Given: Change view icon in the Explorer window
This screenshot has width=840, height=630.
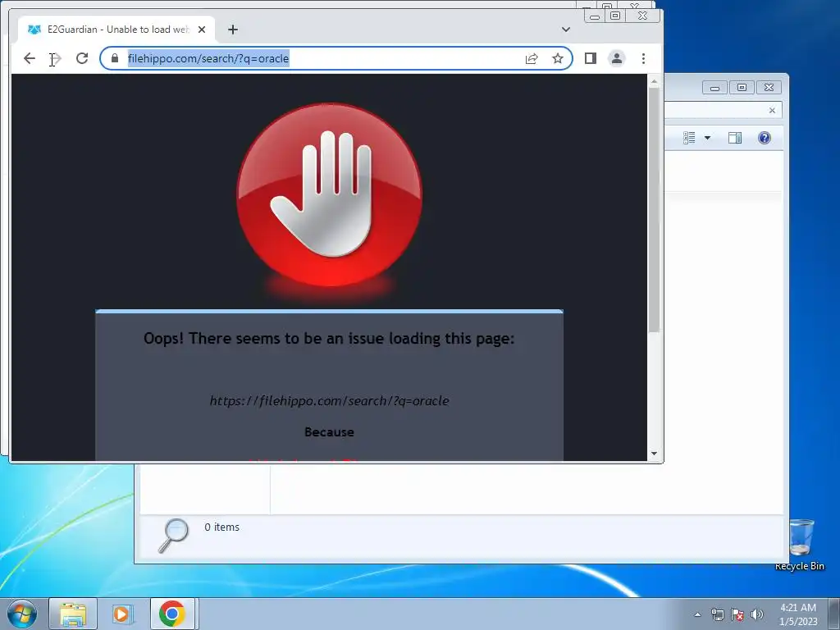Looking at the screenshot, I should (x=689, y=138).
